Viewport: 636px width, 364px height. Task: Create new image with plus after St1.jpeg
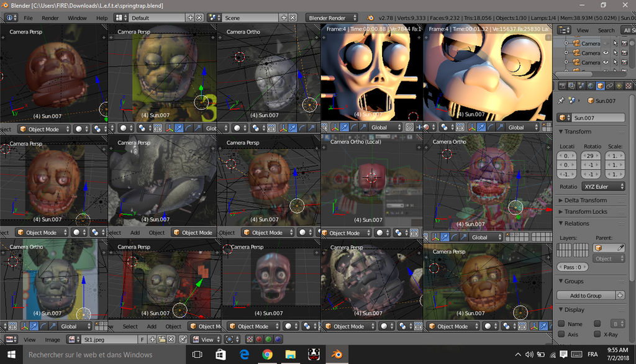click(153, 339)
